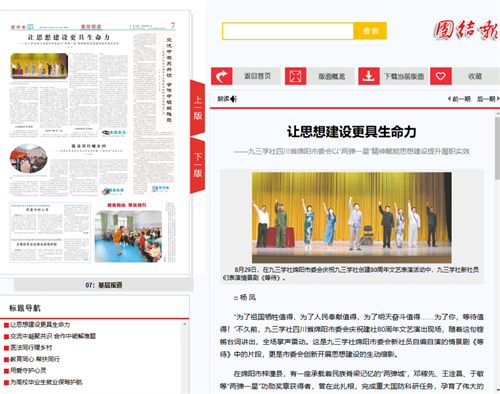500x394 pixels.
Task: Click the 收藏 favorite button
Action: pyautogui.click(x=475, y=76)
